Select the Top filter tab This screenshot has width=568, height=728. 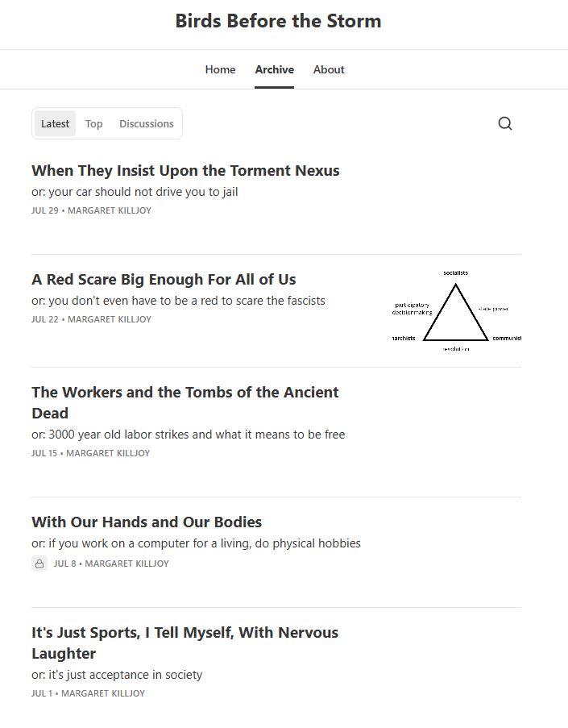[x=93, y=123]
